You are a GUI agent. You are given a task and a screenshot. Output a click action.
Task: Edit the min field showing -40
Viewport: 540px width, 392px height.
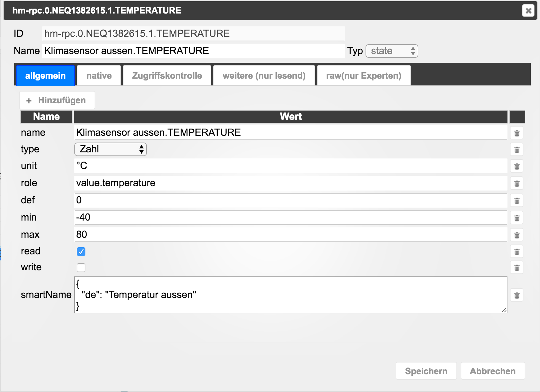[x=291, y=218]
